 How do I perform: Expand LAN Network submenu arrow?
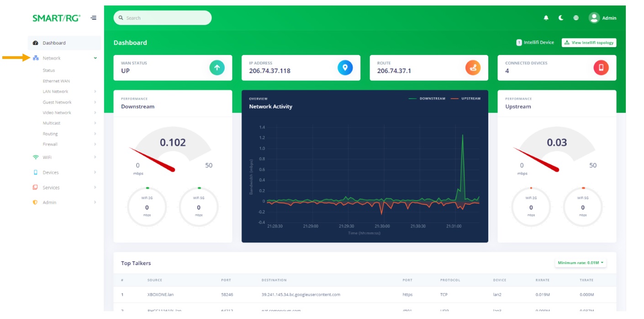(95, 91)
